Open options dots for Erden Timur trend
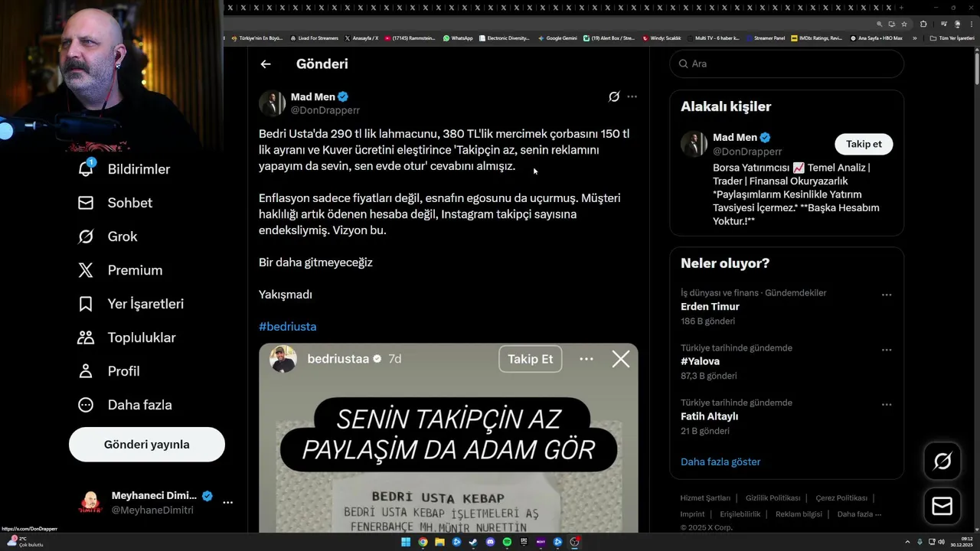 [886, 295]
